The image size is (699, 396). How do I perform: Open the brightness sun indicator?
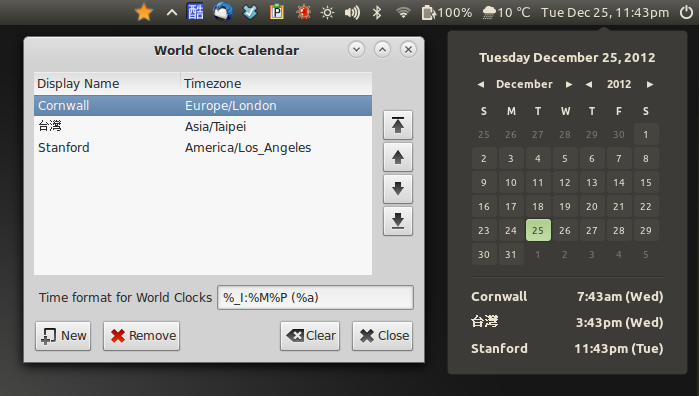tap(327, 12)
